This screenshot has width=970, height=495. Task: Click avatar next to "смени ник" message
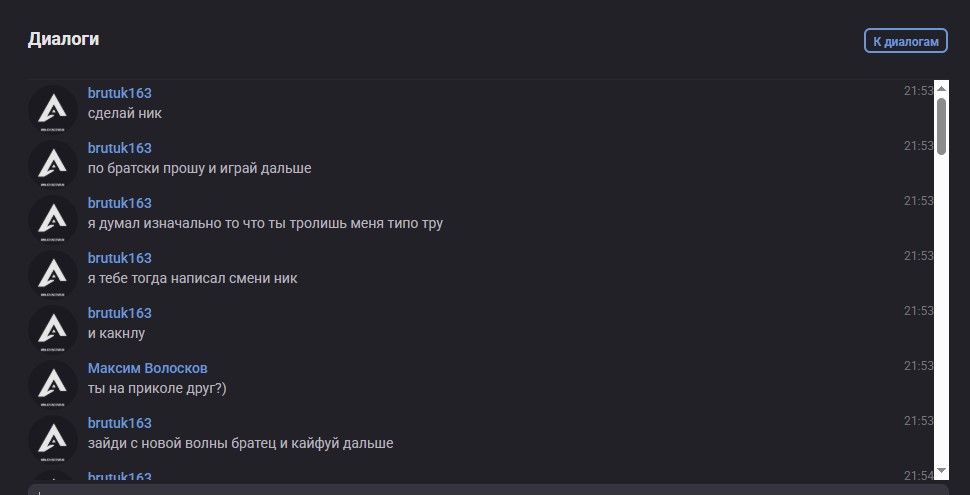pyautogui.click(x=53, y=275)
